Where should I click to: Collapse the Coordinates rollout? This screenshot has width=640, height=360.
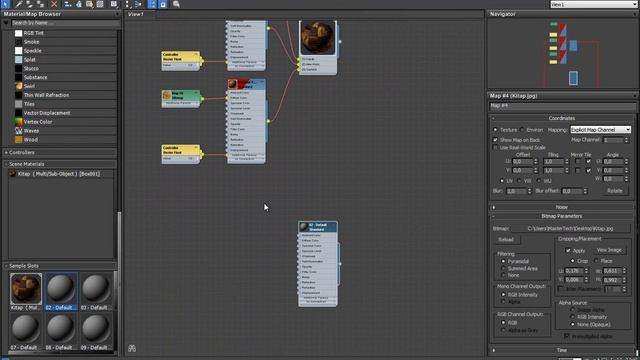coord(562,118)
